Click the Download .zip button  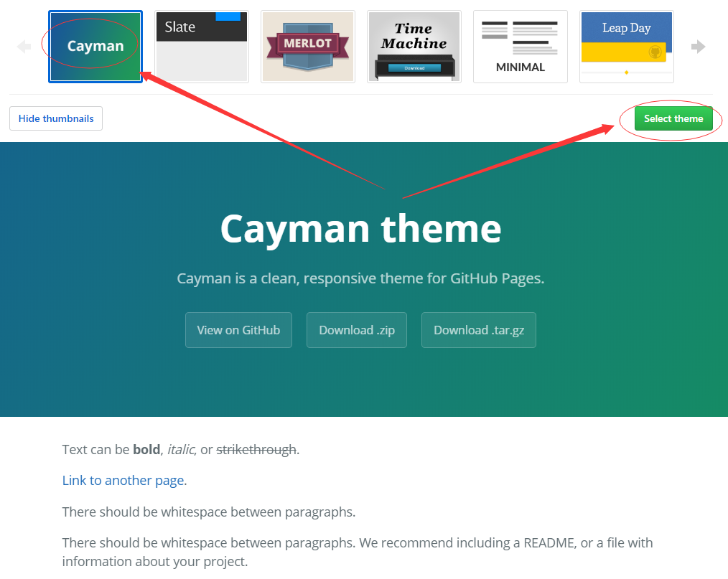click(x=357, y=330)
